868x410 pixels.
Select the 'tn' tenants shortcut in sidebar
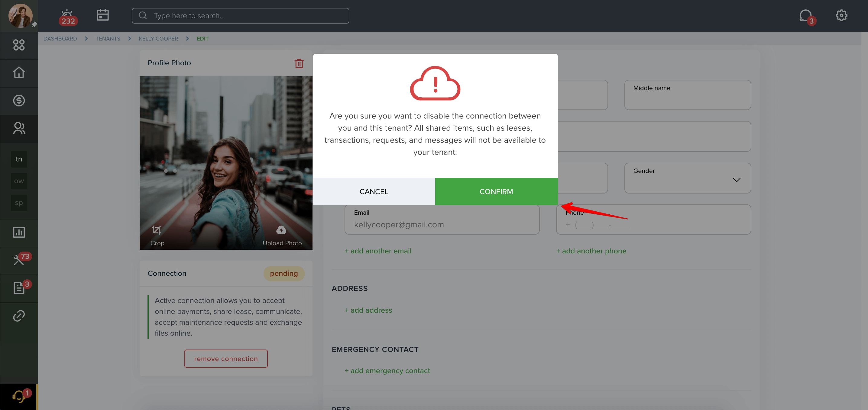[x=19, y=159]
